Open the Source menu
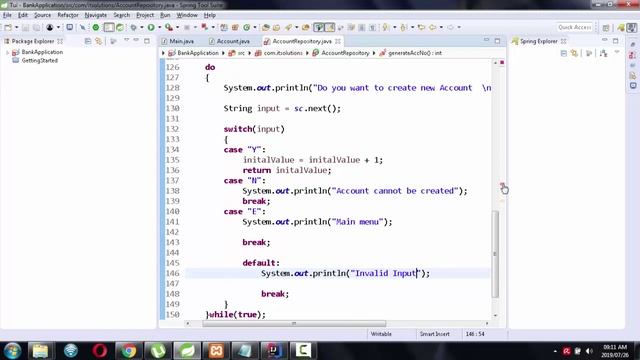This screenshot has width=640, height=360. [x=42, y=15]
